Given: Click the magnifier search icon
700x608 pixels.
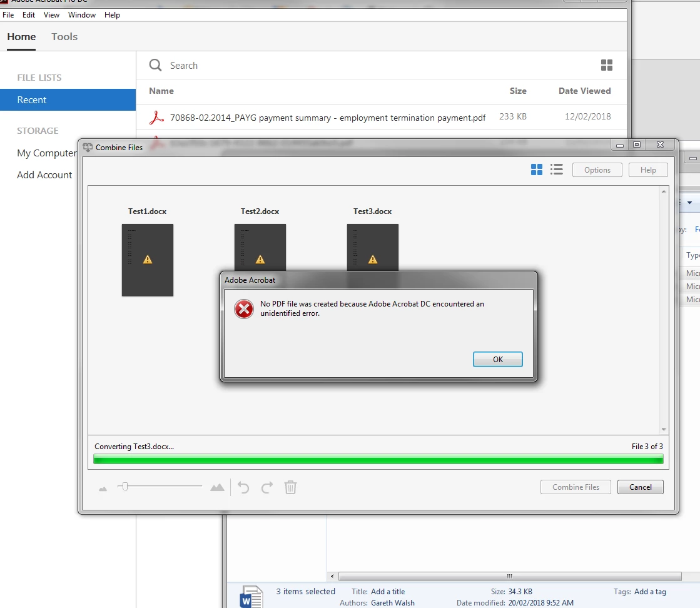Looking at the screenshot, I should (155, 65).
